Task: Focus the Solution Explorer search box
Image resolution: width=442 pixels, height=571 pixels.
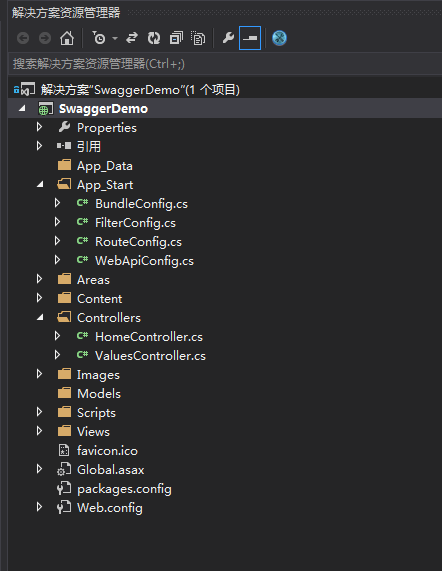Action: pyautogui.click(x=225, y=64)
